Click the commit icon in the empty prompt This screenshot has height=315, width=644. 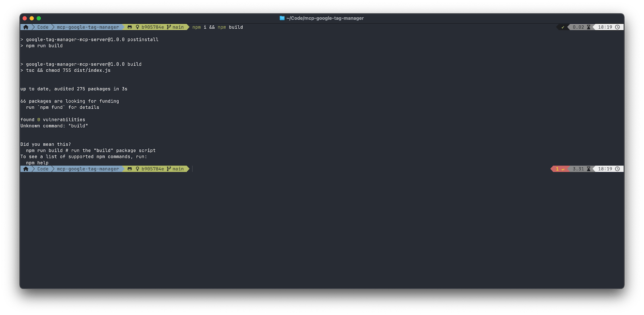coord(137,169)
